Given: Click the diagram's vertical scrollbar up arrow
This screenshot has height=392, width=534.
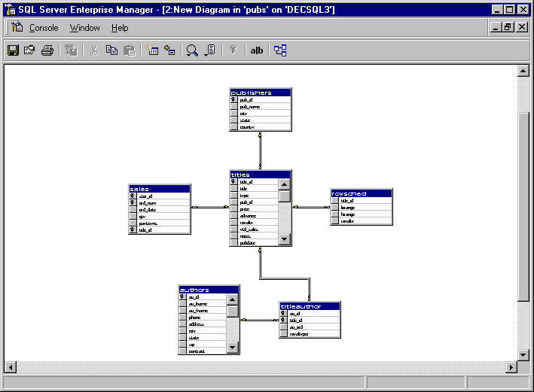Looking at the screenshot, I should tap(523, 71).
